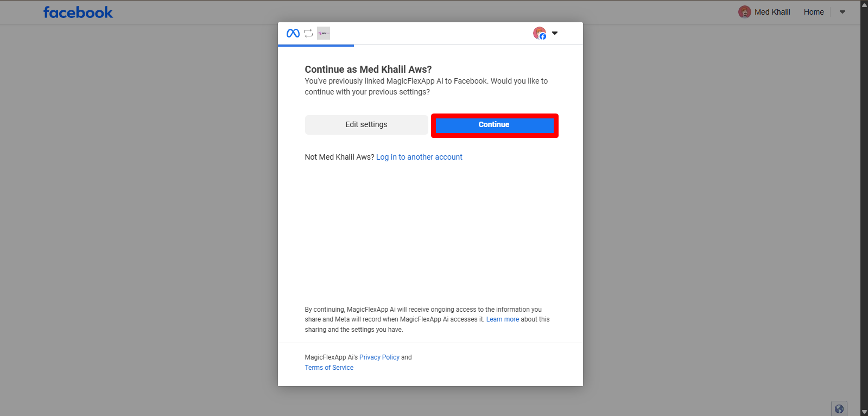Click the Facebook logo in the header
This screenshot has width=868, height=416.
pyautogui.click(x=78, y=12)
